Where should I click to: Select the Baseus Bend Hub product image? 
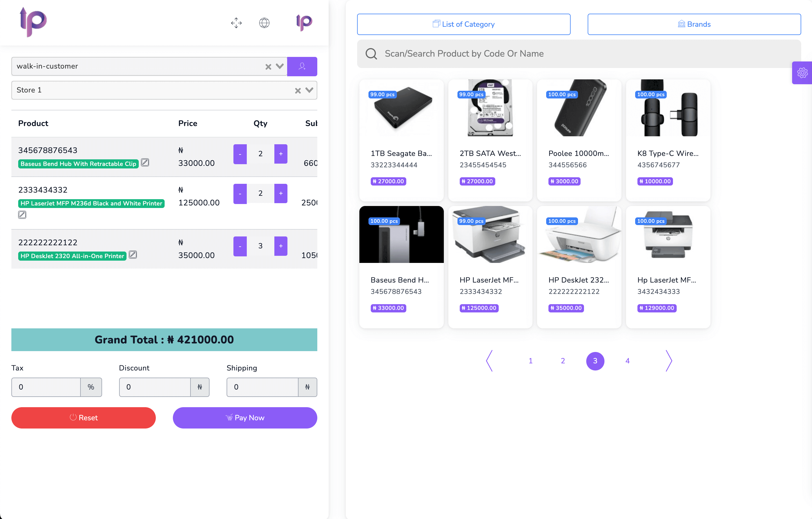point(401,234)
